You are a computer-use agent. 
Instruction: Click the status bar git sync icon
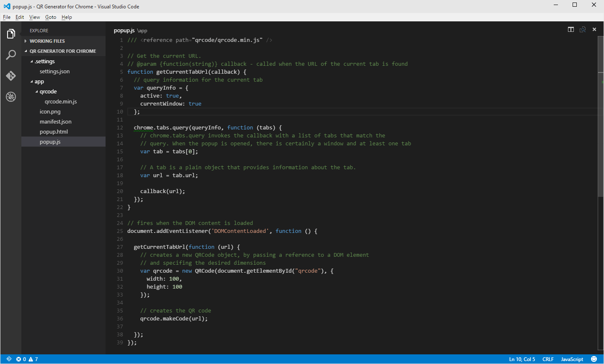click(x=9, y=359)
